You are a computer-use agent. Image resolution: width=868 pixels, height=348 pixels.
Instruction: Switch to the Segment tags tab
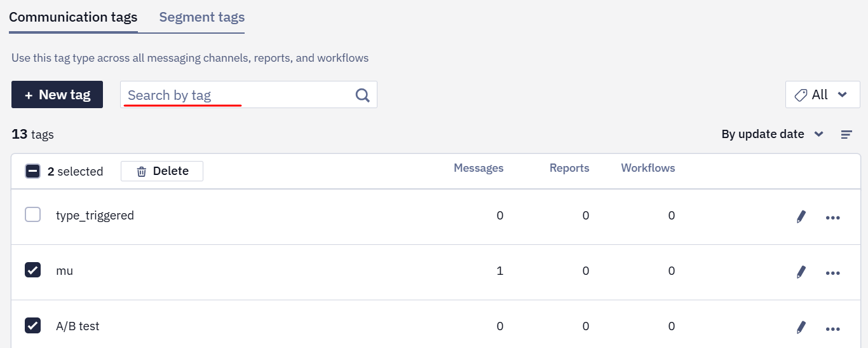point(202,17)
